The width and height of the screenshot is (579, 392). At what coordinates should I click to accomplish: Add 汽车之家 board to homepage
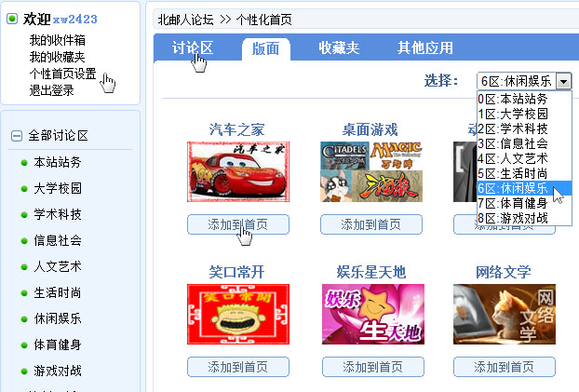click(238, 224)
